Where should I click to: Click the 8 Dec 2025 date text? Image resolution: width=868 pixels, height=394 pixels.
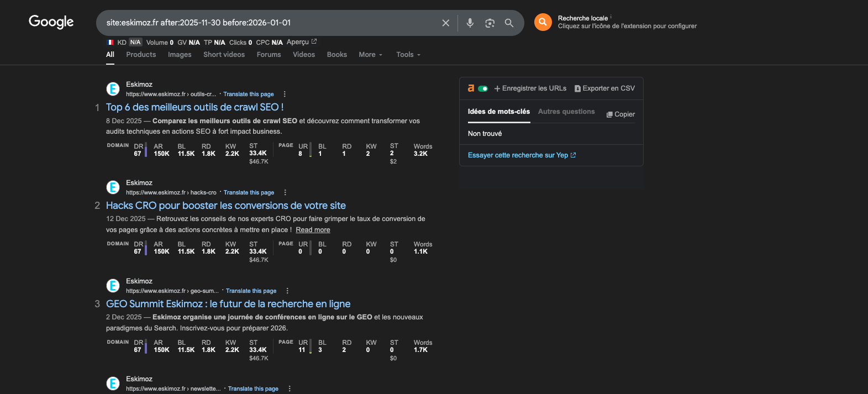tap(124, 121)
